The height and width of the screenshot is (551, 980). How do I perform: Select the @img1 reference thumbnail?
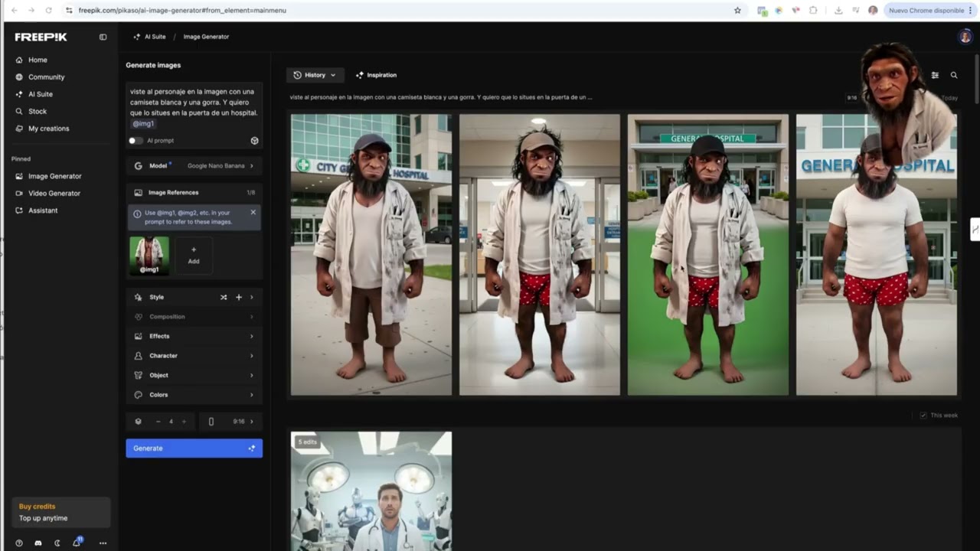click(149, 255)
